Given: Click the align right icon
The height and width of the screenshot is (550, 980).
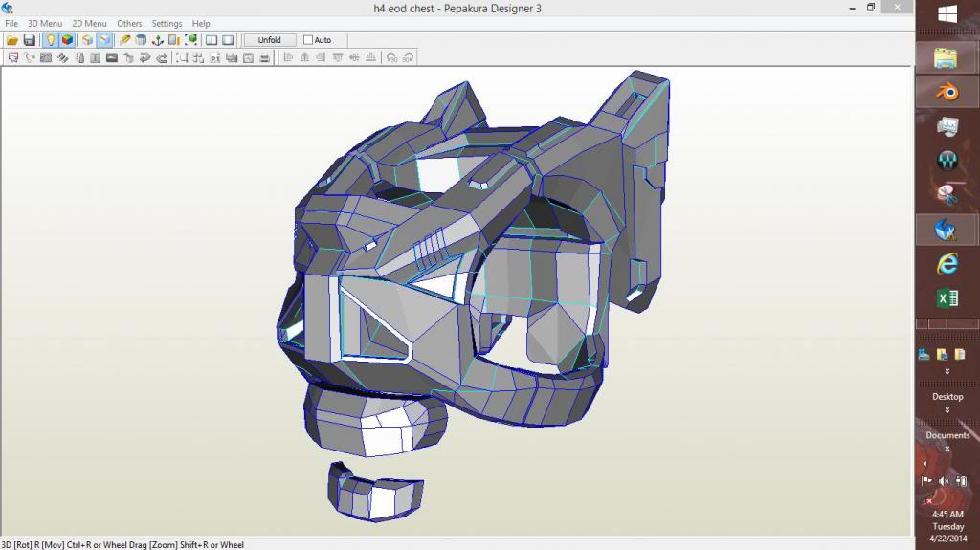Looking at the screenshot, I should [322, 57].
